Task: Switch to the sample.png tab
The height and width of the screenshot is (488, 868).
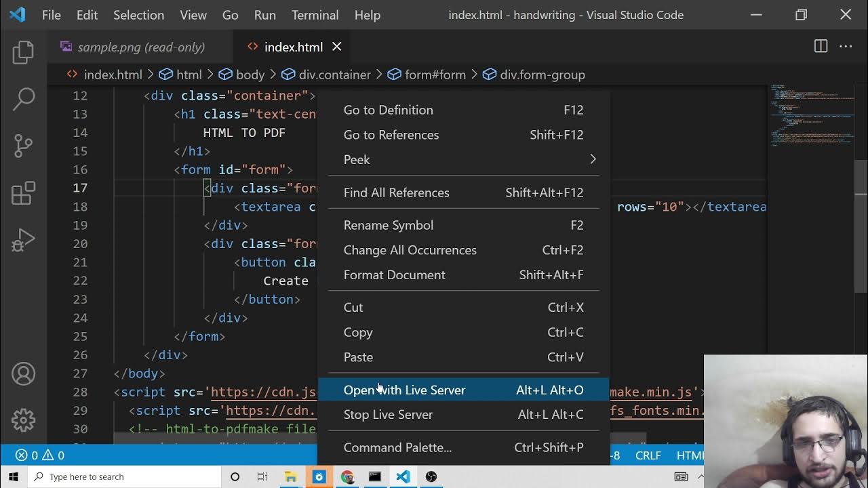Action: click(140, 47)
